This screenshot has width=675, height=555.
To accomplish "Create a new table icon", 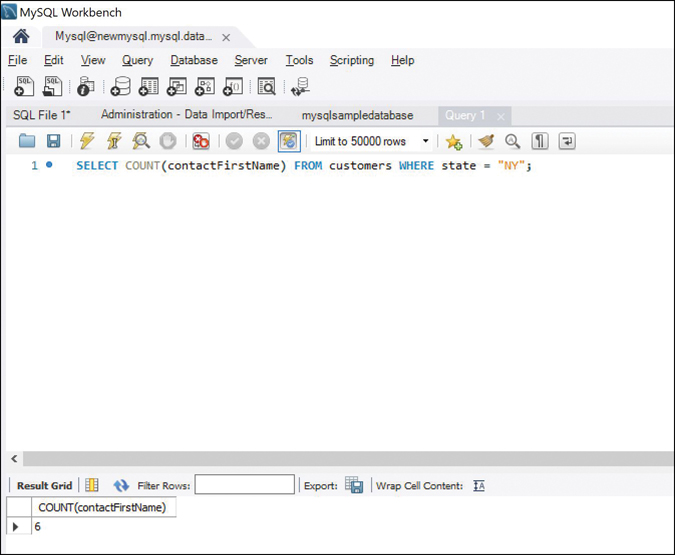I will [149, 86].
